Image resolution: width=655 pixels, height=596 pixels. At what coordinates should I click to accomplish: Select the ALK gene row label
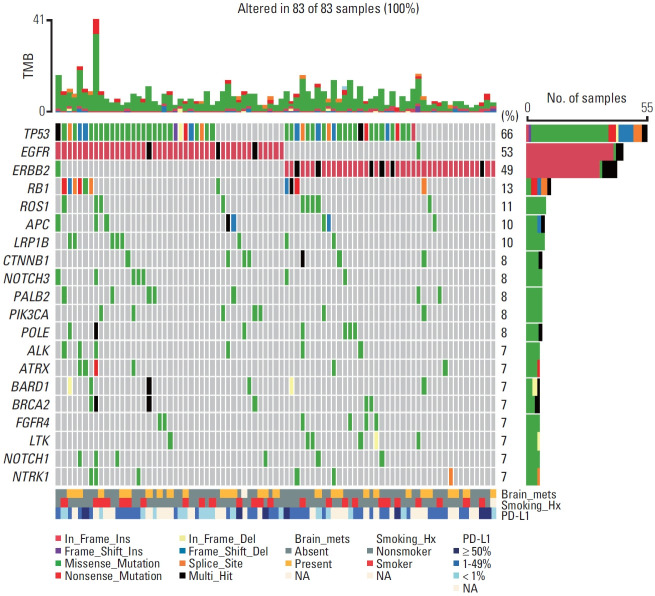pyautogui.click(x=38, y=350)
